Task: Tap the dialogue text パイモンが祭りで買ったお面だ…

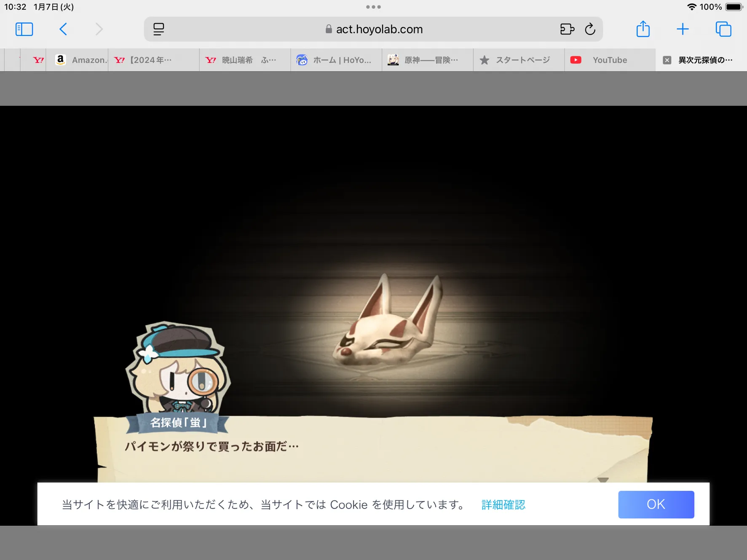Action: [x=212, y=447]
